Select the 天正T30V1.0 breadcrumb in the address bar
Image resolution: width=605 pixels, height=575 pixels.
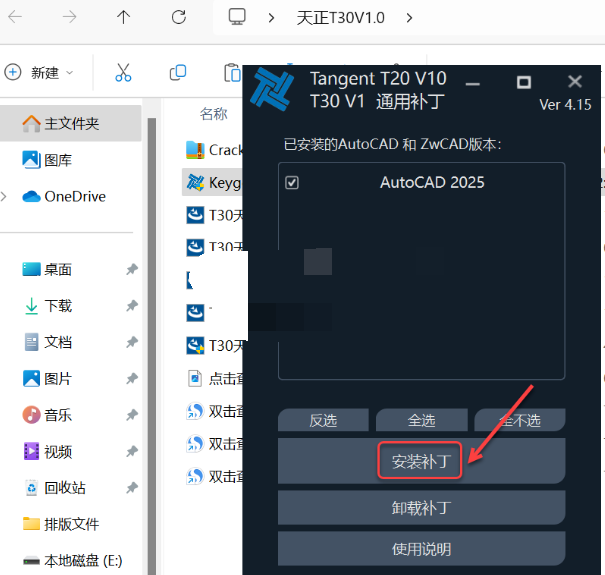coord(341,18)
